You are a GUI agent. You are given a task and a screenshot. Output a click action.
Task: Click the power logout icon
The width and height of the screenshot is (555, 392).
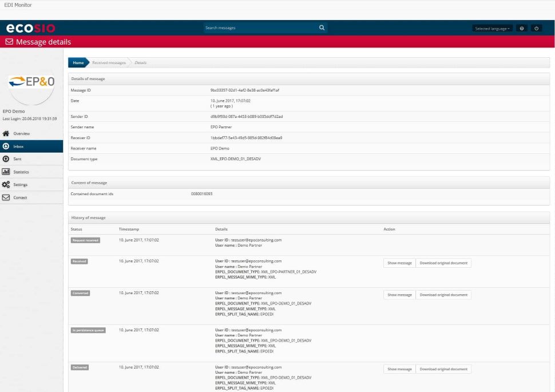pyautogui.click(x=536, y=28)
